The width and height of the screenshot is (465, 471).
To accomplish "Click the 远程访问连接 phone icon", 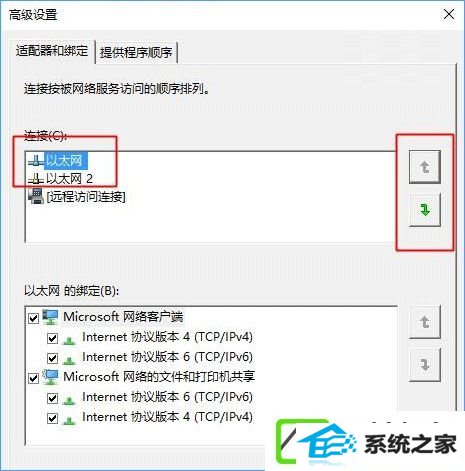I will coord(36,196).
